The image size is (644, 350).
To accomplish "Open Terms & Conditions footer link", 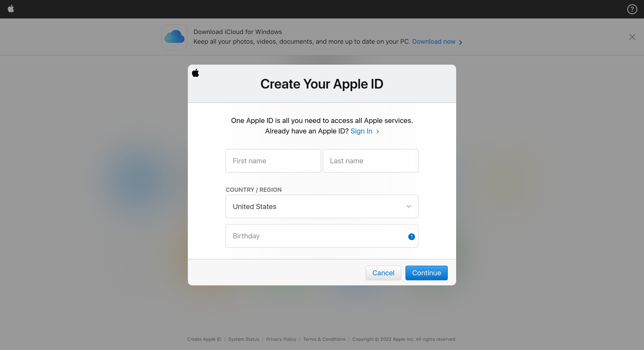I will tap(324, 339).
